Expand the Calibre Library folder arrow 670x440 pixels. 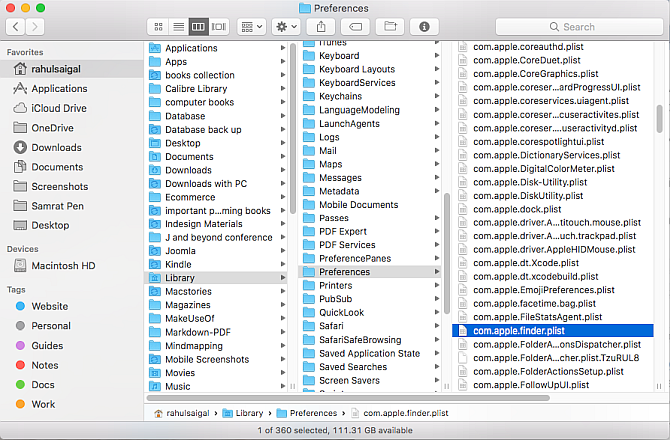pos(283,88)
